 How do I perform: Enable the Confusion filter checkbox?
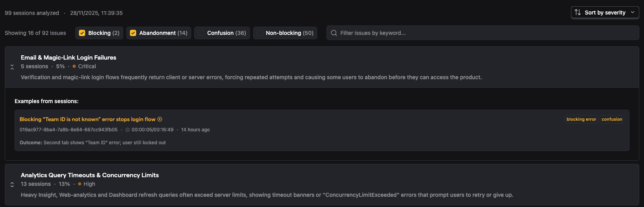pyautogui.click(x=201, y=33)
